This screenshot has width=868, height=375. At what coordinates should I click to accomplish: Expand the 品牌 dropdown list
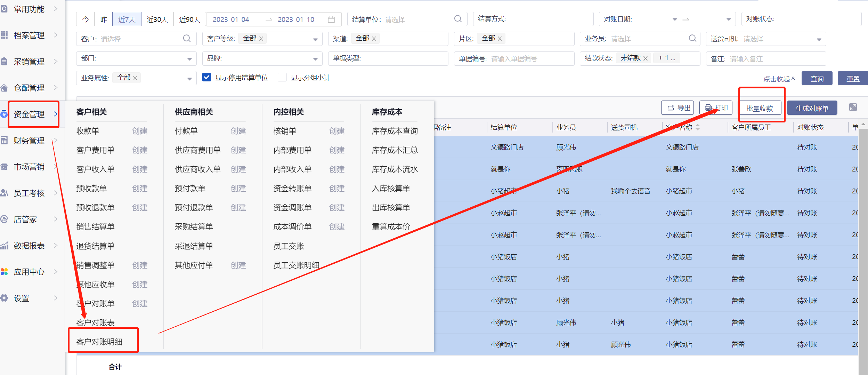tap(315, 59)
